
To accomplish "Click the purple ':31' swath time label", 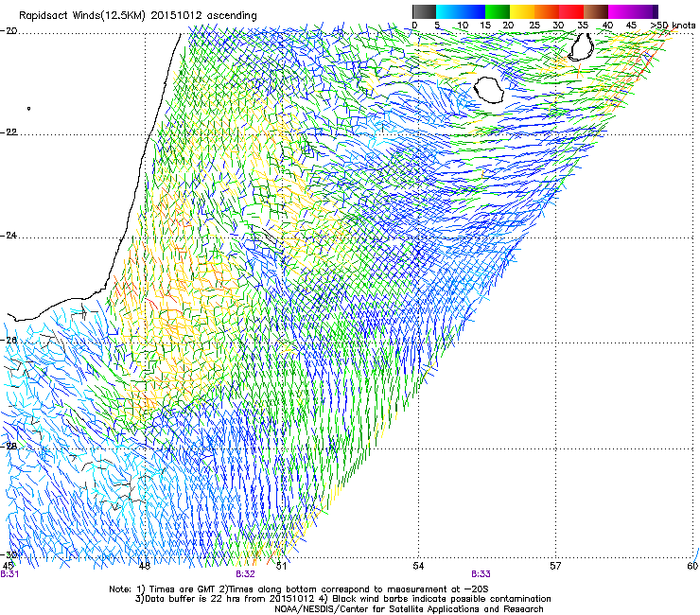I will coord(9,574).
